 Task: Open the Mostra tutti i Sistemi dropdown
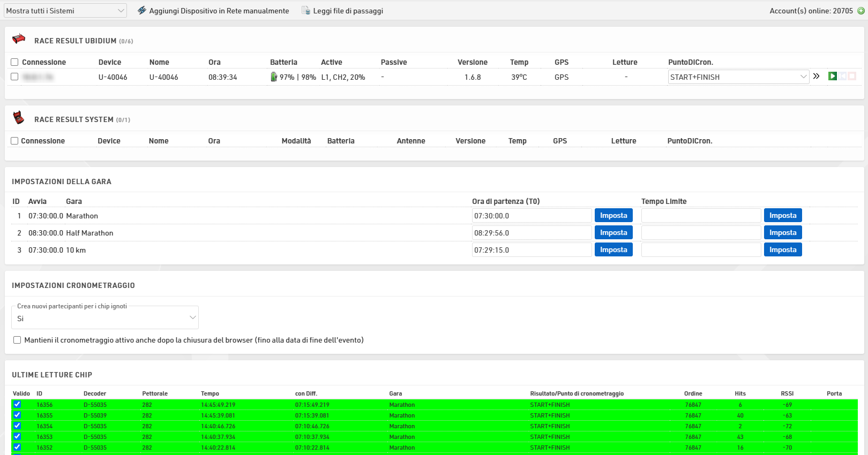click(65, 11)
